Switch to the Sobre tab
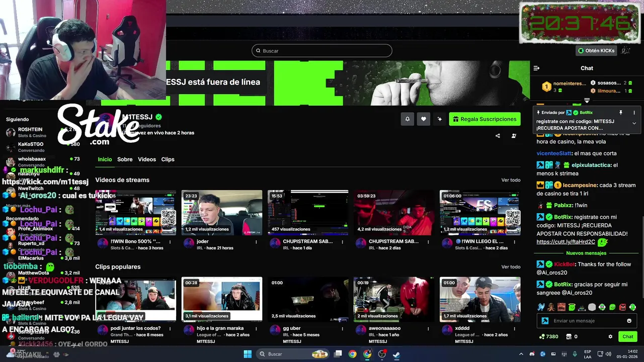This screenshot has height=362, width=644. 125,159
